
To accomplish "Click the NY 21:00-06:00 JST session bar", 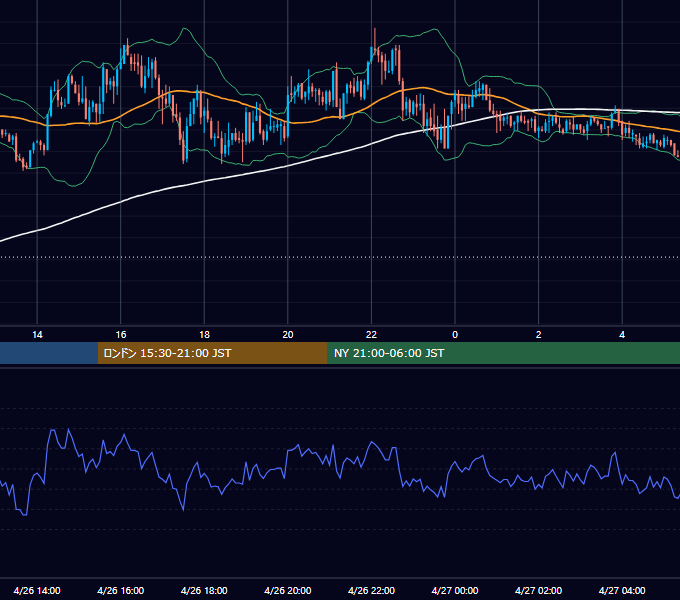I will (x=503, y=353).
